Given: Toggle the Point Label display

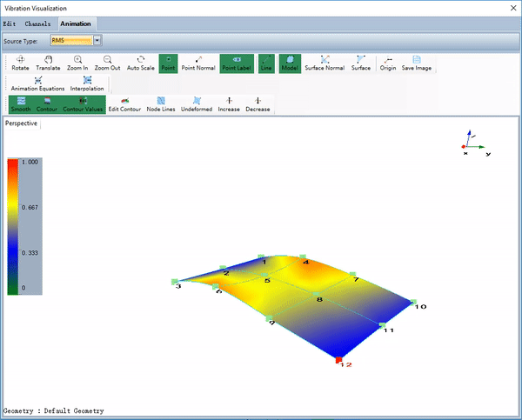Looking at the screenshot, I should pos(237,63).
